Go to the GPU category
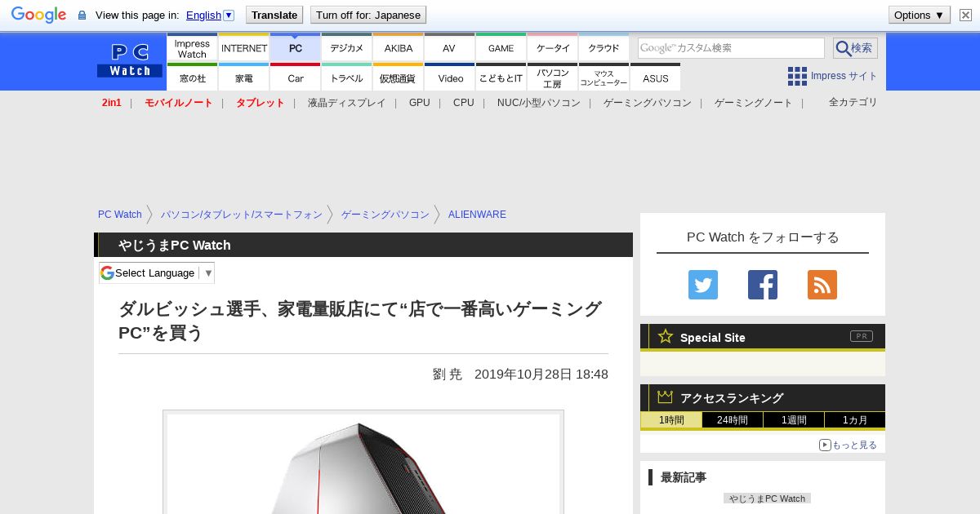This screenshot has width=980, height=514. (420, 103)
